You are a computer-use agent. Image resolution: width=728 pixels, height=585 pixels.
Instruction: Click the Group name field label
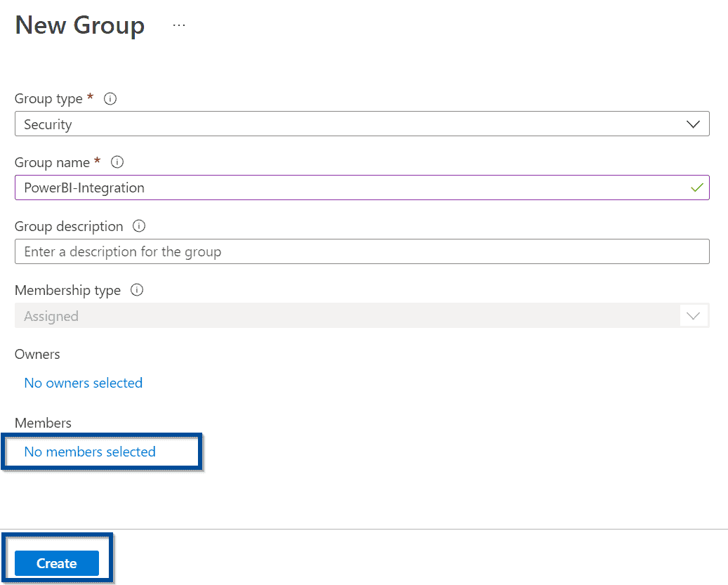tap(52, 162)
